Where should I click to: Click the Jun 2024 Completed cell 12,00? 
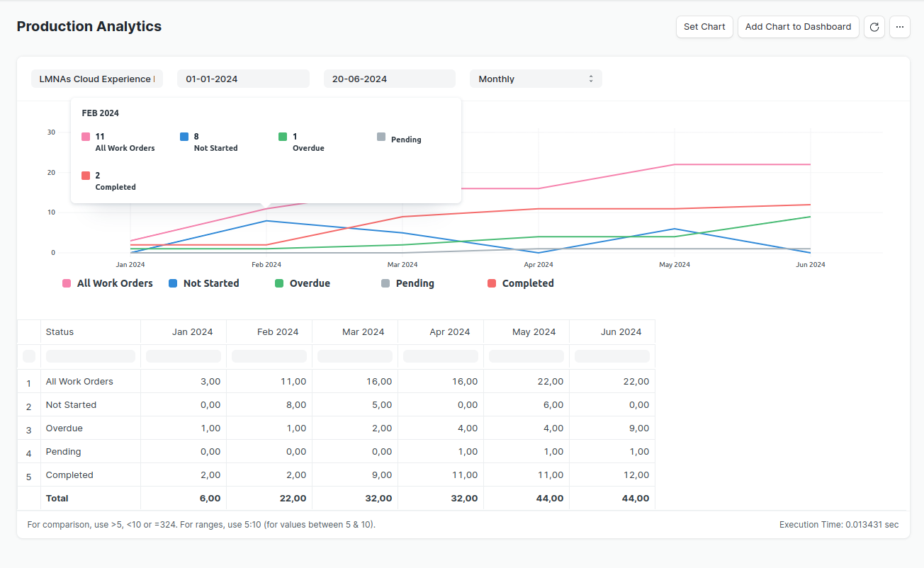click(612, 475)
